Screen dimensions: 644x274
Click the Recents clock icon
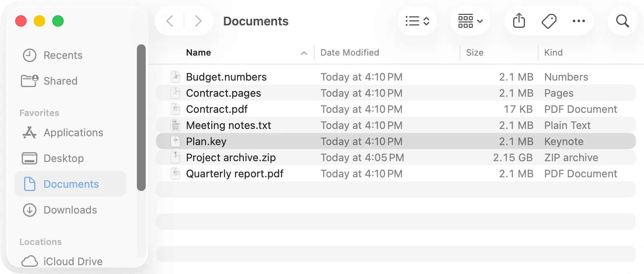coord(29,55)
